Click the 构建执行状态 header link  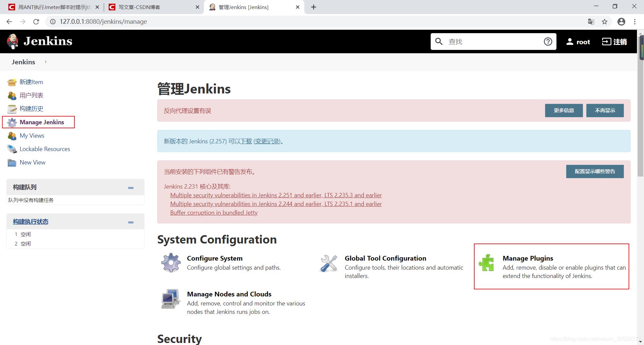tap(31, 222)
